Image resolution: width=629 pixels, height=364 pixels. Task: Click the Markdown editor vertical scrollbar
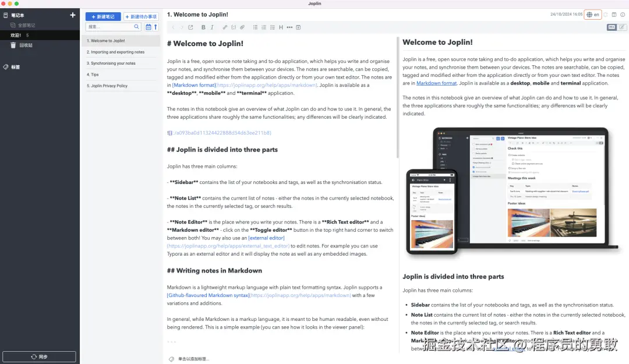click(398, 97)
